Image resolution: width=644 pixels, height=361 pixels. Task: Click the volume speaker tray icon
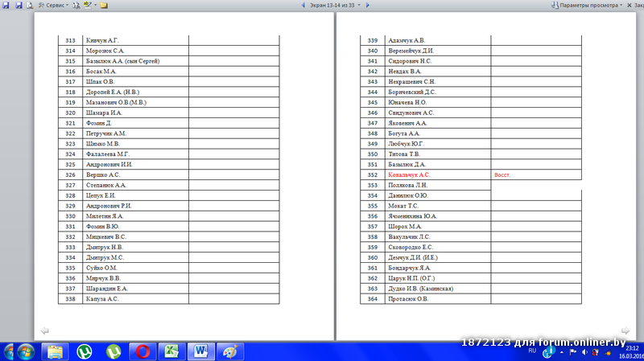(x=584, y=352)
